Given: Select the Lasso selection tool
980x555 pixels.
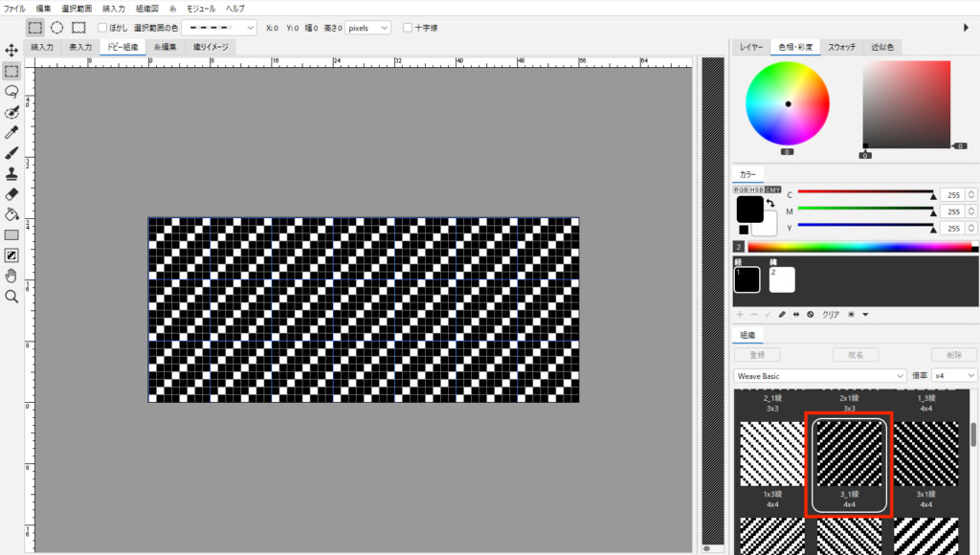Looking at the screenshot, I should (x=11, y=91).
